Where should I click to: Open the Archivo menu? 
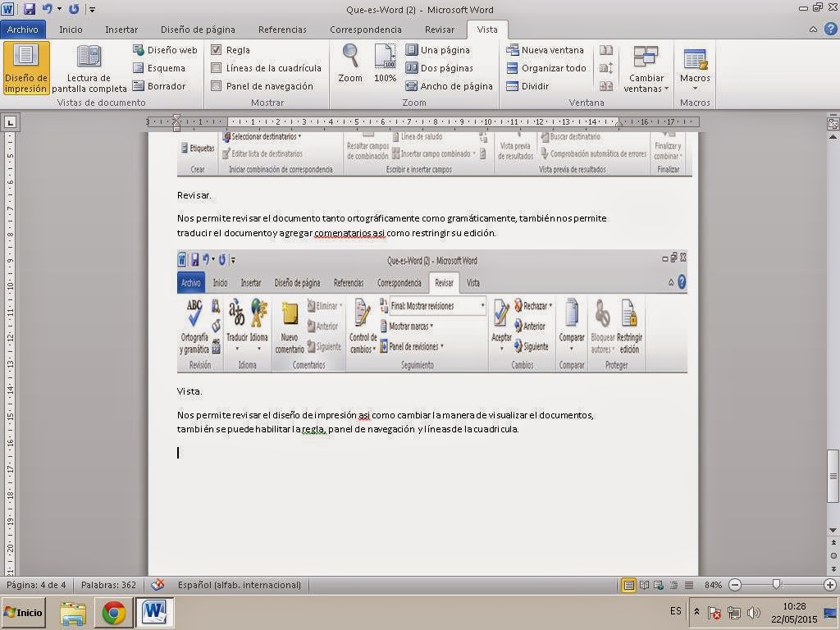(24, 29)
